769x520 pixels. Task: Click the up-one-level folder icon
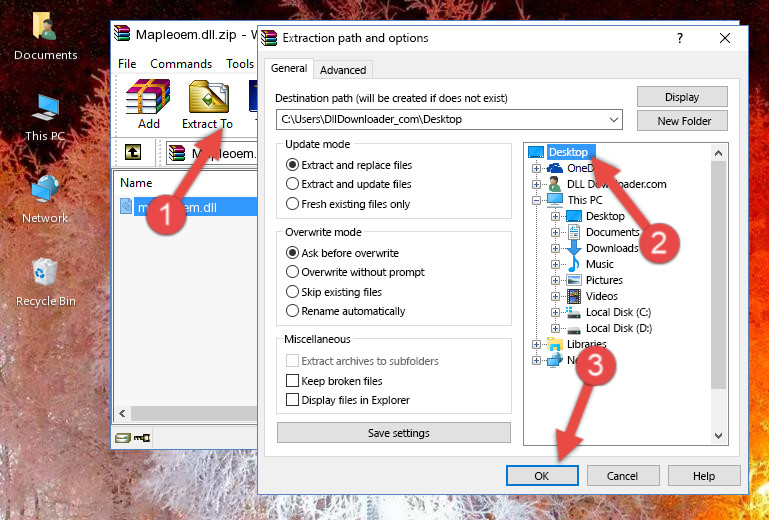click(132, 153)
